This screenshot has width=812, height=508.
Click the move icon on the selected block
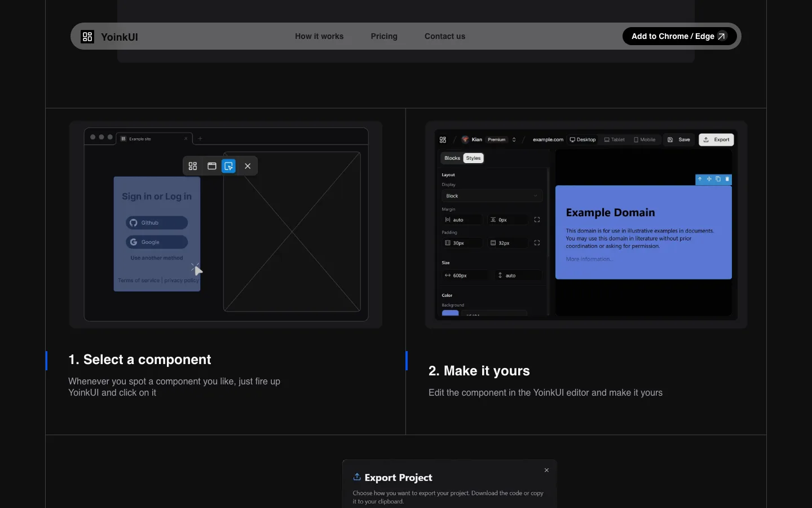[x=709, y=179]
